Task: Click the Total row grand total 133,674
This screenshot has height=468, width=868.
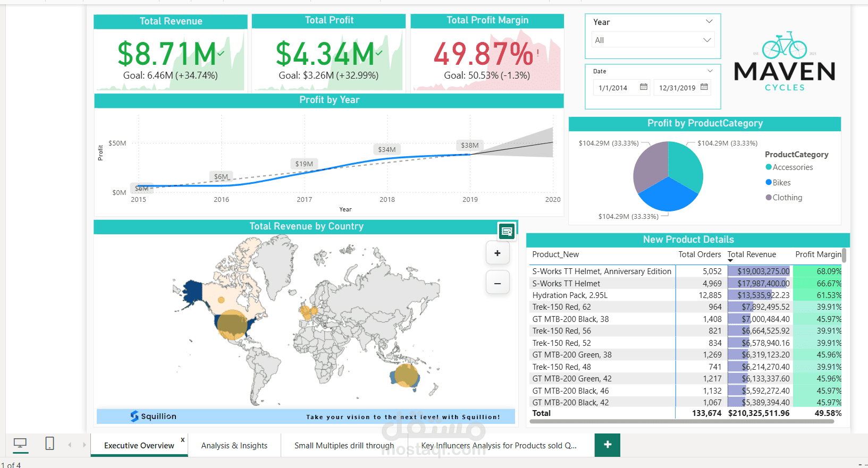Action: click(706, 413)
